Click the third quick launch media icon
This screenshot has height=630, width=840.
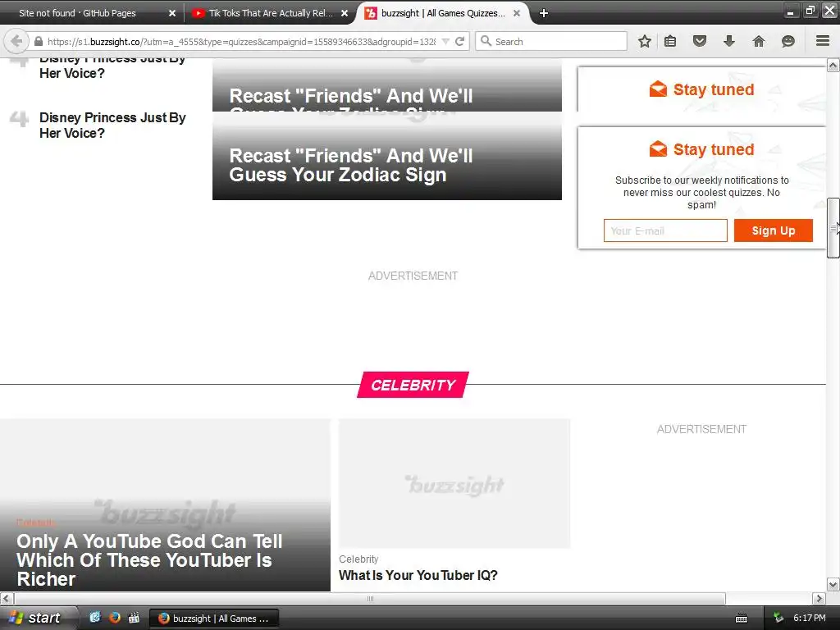[x=134, y=618]
